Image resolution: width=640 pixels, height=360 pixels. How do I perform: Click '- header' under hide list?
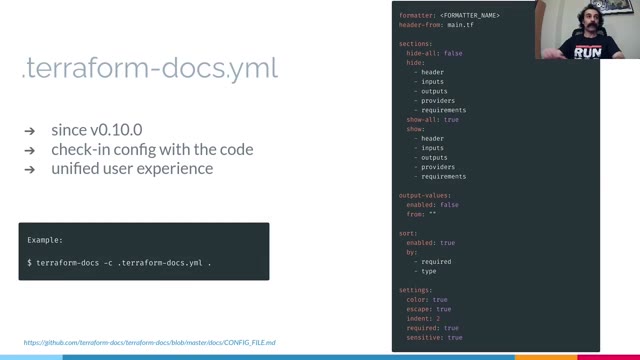tap(429, 72)
